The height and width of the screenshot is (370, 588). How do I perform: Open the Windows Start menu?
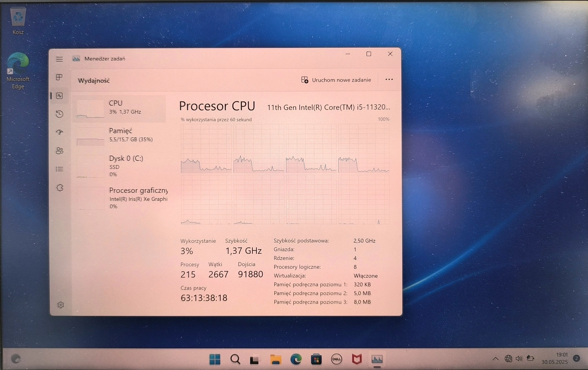tap(215, 359)
